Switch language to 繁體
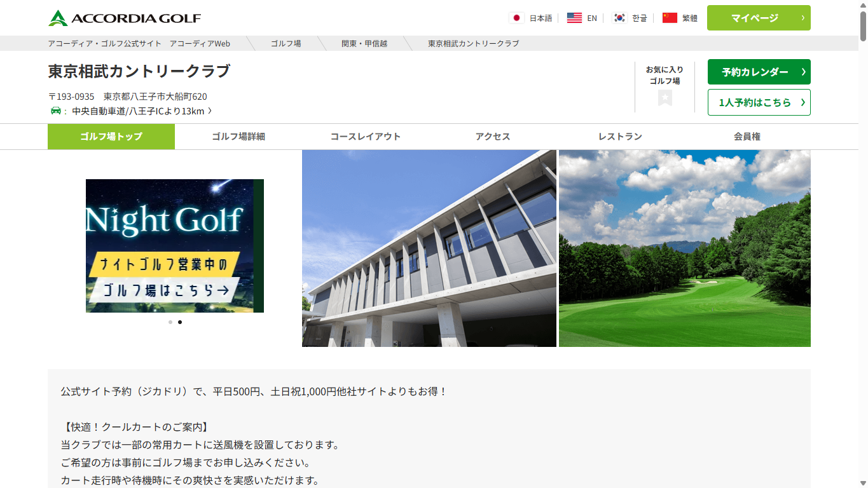Image resolution: width=868 pixels, height=488 pixels. point(690,18)
